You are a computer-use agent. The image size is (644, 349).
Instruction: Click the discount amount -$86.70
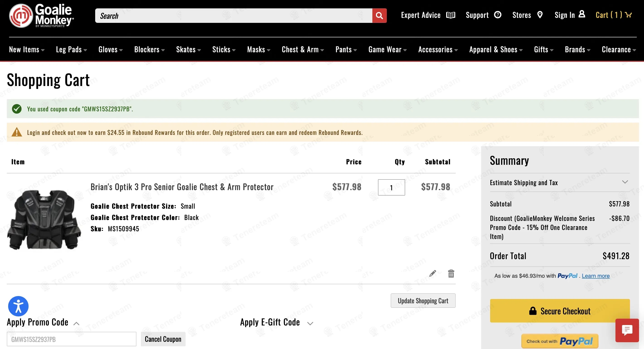(619, 218)
